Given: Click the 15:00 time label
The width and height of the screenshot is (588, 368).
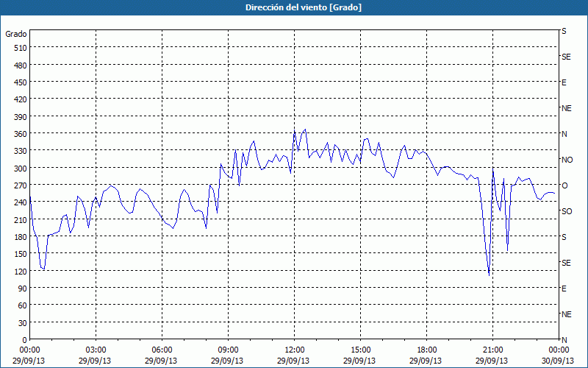Looking at the screenshot, I should coord(360,350).
